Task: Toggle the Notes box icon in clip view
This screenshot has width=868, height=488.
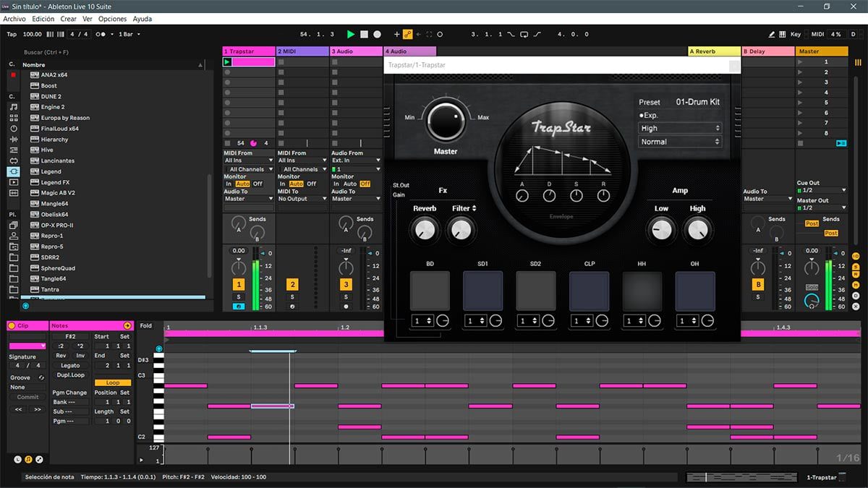Action: click(28, 460)
